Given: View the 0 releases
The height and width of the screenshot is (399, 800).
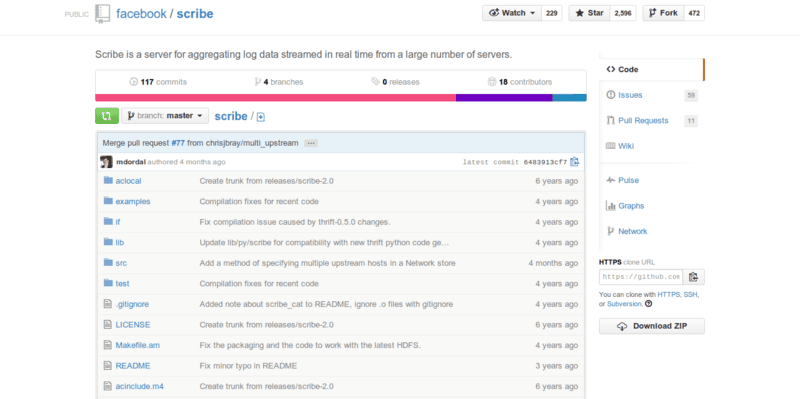Looking at the screenshot, I should (x=395, y=82).
